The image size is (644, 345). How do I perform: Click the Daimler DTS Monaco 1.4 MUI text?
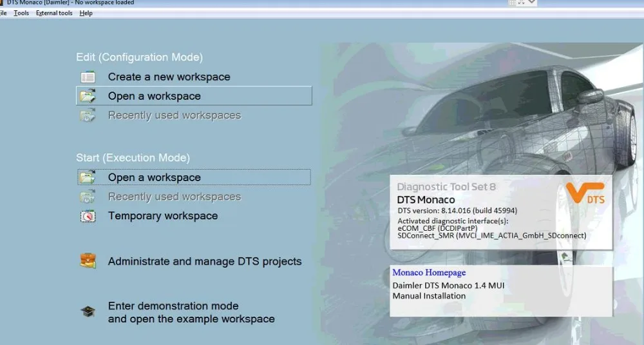448,286
